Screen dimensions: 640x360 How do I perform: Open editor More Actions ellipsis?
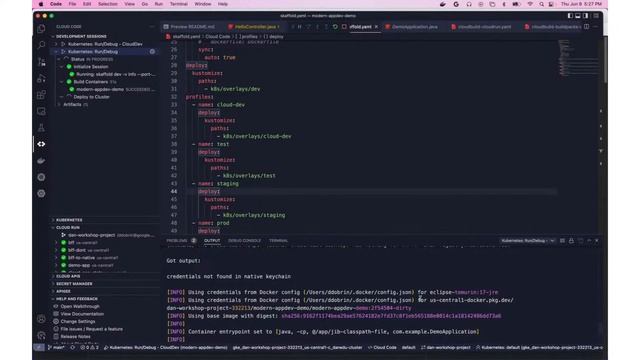(596, 27)
